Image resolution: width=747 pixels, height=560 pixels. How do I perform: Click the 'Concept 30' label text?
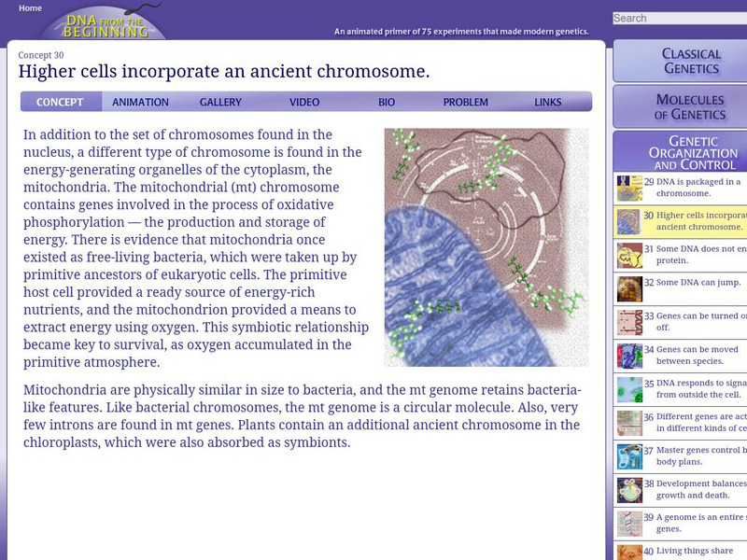(41, 55)
